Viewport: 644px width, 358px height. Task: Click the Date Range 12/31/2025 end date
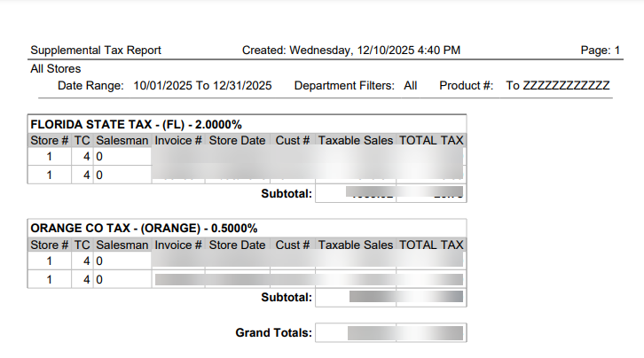(241, 86)
